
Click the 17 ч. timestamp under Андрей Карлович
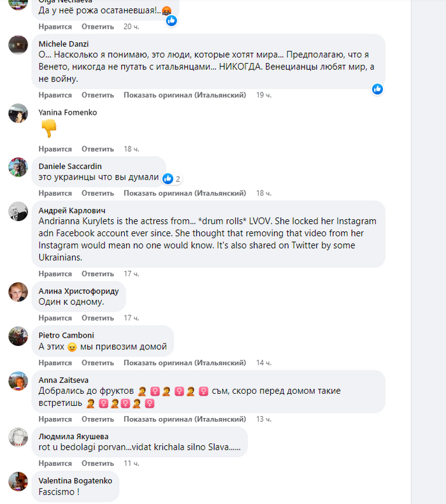pos(131,273)
